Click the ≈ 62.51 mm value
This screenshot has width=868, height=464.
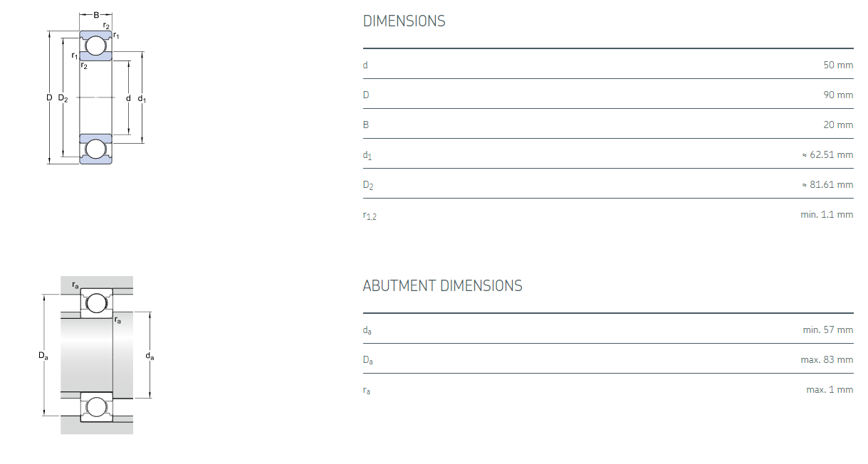(x=827, y=154)
